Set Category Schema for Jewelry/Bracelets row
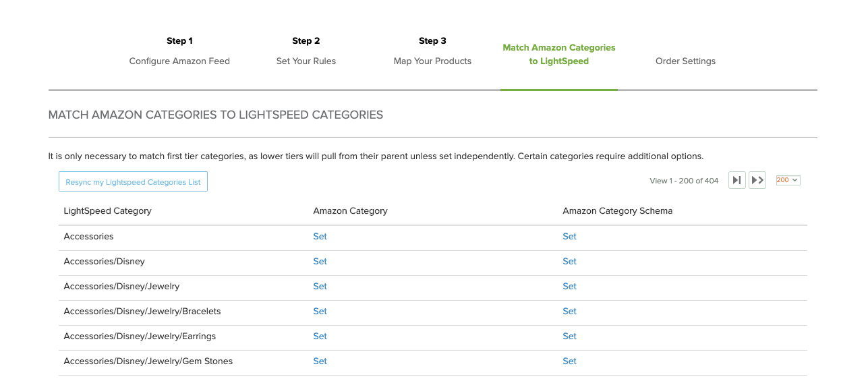The image size is (868, 381). tap(569, 312)
